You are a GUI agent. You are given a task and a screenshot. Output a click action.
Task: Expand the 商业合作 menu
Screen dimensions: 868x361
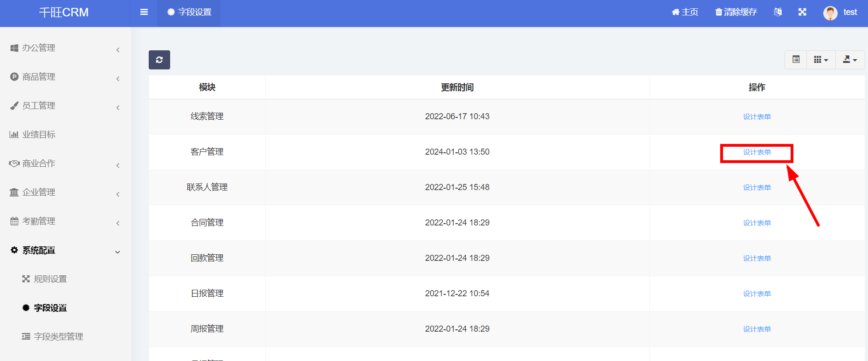tap(65, 163)
